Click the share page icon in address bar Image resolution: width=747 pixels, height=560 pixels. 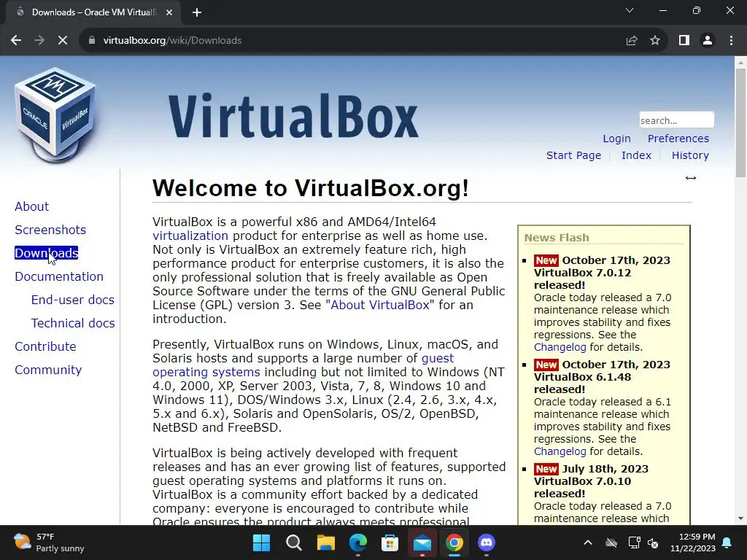632,41
